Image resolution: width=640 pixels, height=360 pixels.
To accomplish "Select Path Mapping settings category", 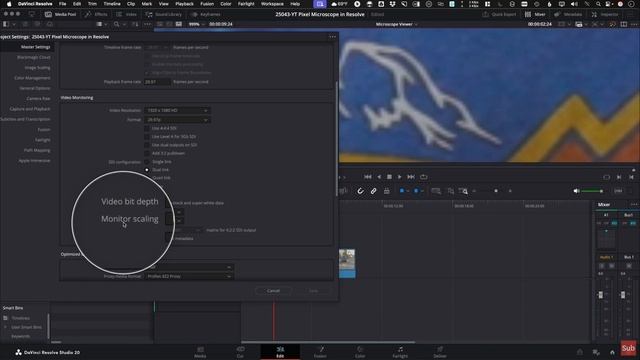I will [37, 150].
